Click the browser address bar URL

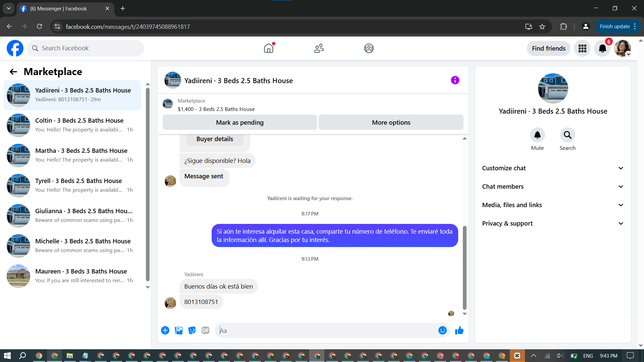[128, 26]
